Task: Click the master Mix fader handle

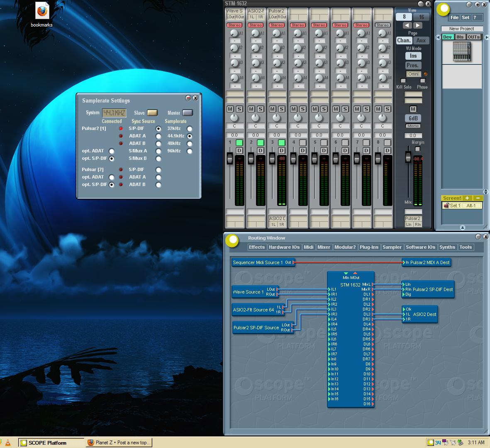Action: (x=408, y=157)
